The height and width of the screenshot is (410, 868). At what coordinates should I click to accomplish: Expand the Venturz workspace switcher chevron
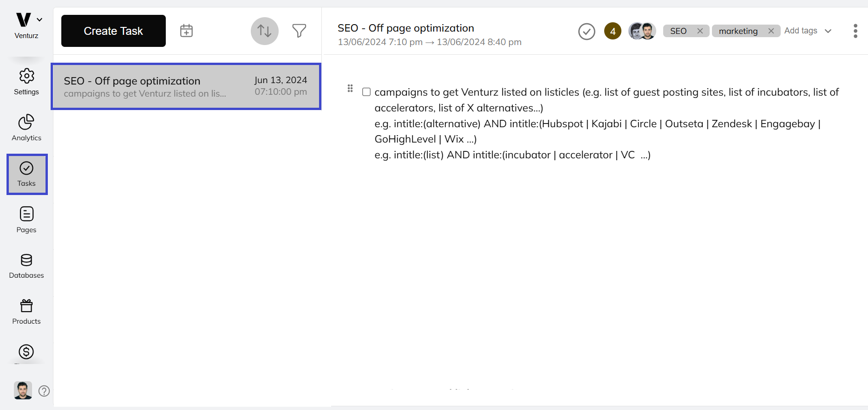click(x=39, y=20)
